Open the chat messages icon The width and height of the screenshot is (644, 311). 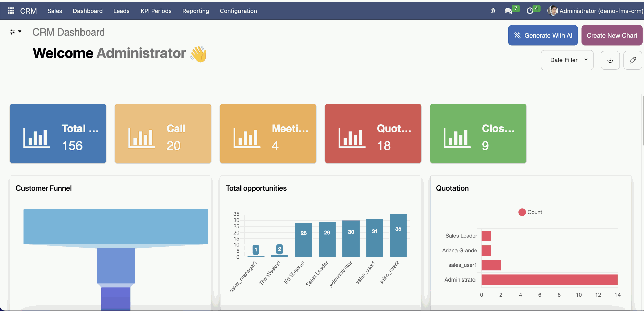click(x=508, y=11)
